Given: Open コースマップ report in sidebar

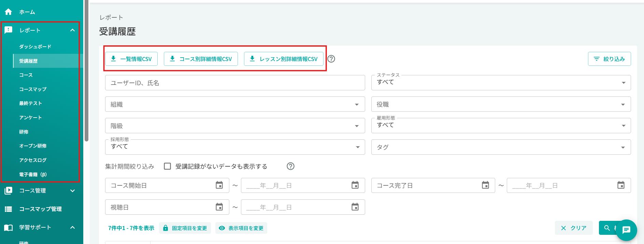Looking at the screenshot, I should (x=33, y=89).
